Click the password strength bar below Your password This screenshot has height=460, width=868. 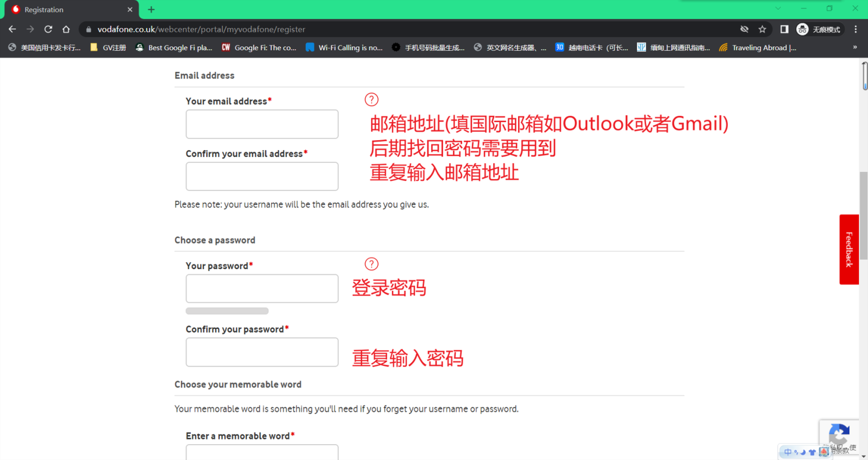[x=227, y=310]
